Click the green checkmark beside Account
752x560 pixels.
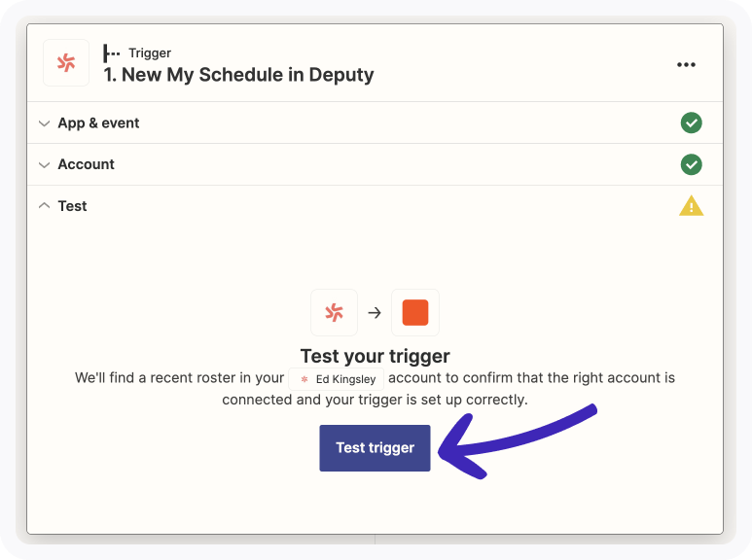click(x=691, y=164)
